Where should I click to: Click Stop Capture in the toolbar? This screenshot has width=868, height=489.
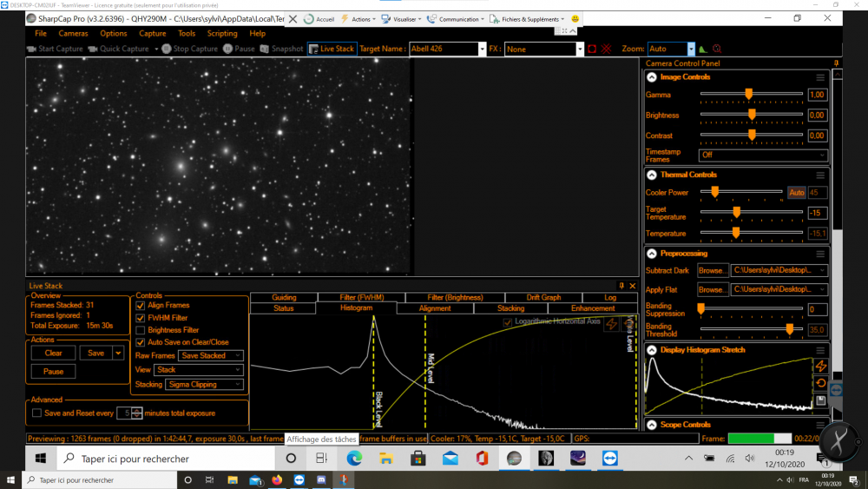(190, 49)
